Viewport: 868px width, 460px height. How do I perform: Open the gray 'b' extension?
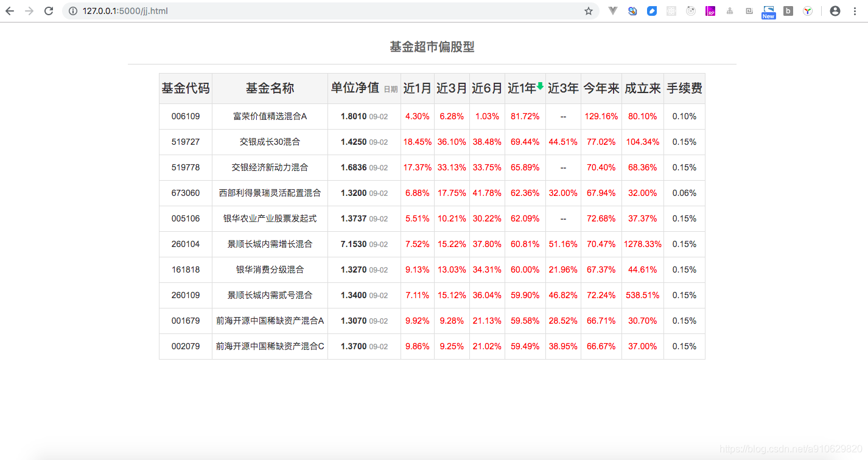[x=788, y=11]
